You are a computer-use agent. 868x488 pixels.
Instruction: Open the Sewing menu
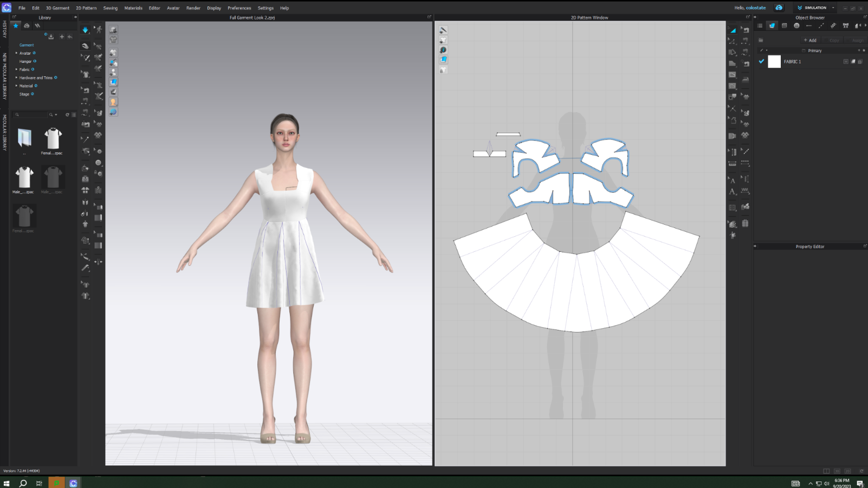click(111, 8)
